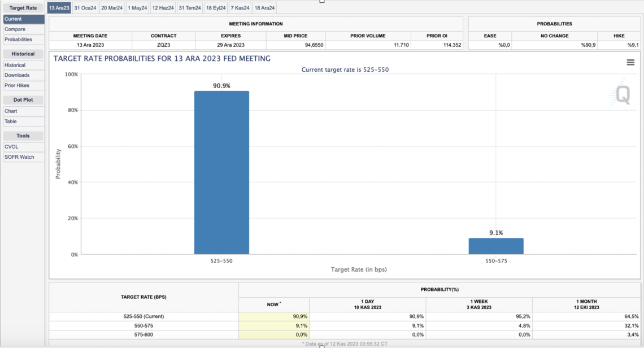This screenshot has height=348, width=644.
Task: Open the Historical item under the Historical heading
Action: click(x=23, y=65)
